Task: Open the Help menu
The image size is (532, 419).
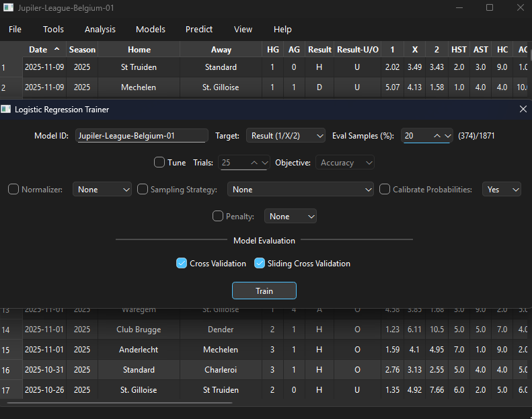Action: [282, 29]
